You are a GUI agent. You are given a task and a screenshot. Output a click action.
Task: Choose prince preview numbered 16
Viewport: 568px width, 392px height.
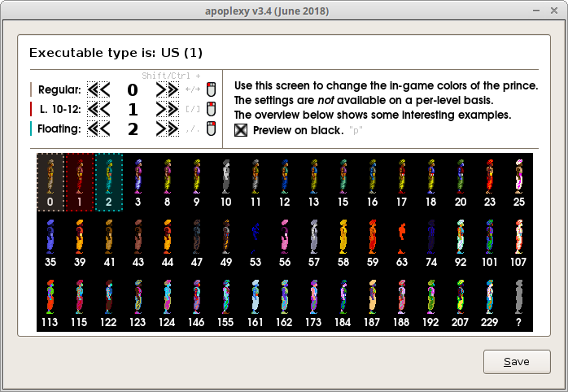[x=373, y=182]
